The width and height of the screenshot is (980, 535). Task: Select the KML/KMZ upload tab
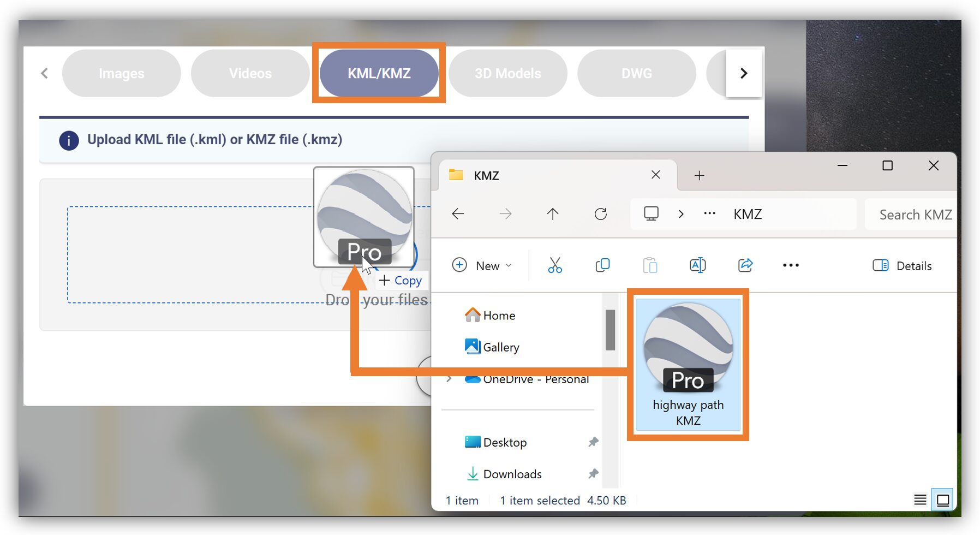pyautogui.click(x=379, y=73)
